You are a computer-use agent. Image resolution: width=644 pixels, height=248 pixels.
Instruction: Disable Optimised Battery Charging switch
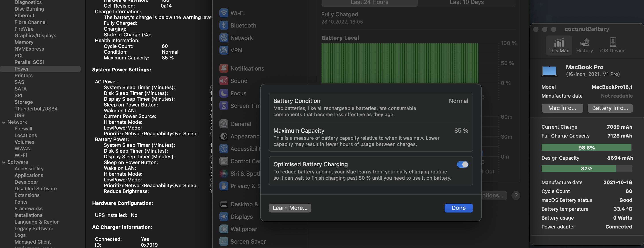point(462,164)
